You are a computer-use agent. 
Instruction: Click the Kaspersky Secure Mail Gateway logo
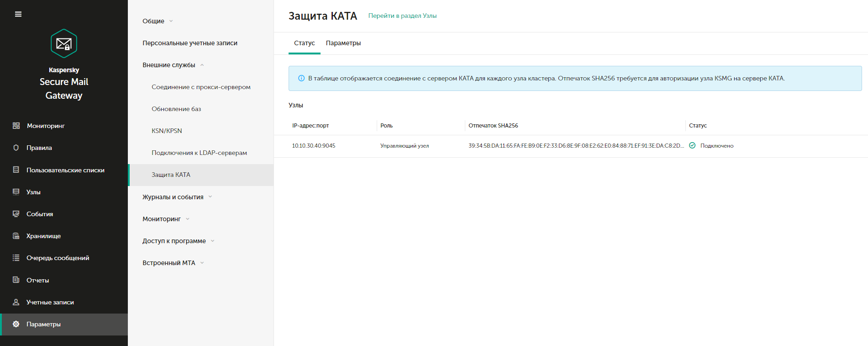pos(64,43)
